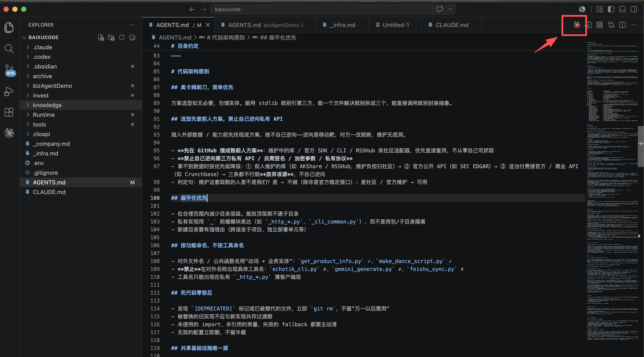Go back in navigation history
Screen dimensions: 644x357
[x=192, y=9]
